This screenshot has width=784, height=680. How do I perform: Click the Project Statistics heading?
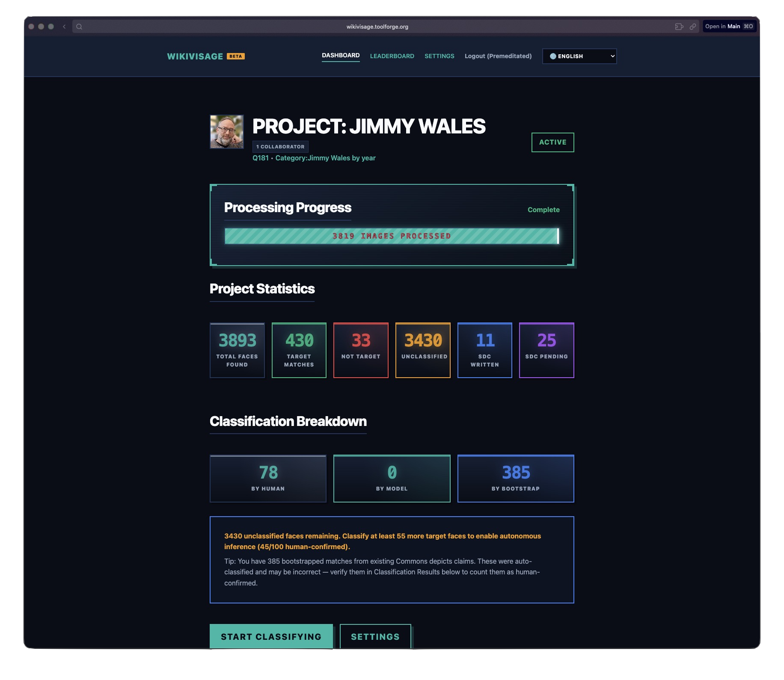tap(262, 289)
